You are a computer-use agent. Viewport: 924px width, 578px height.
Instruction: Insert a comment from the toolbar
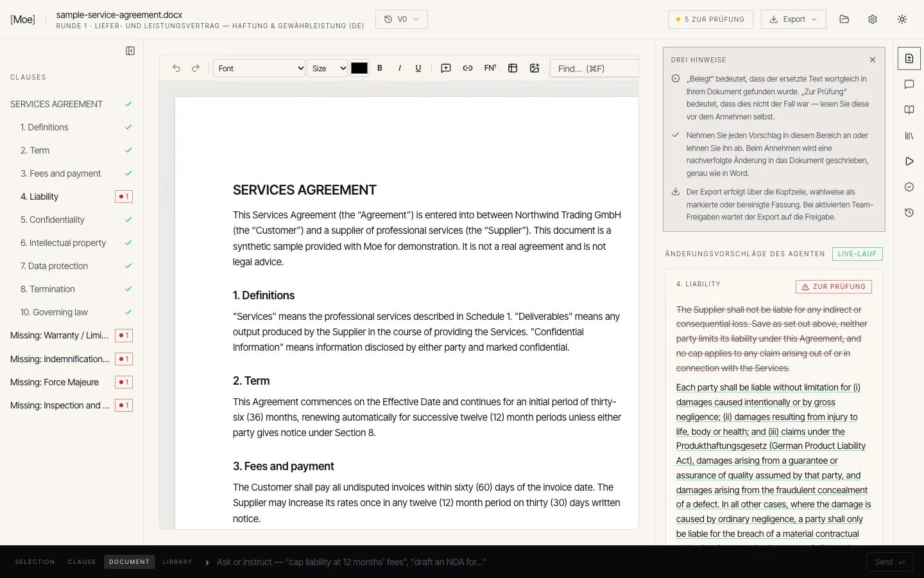(446, 68)
